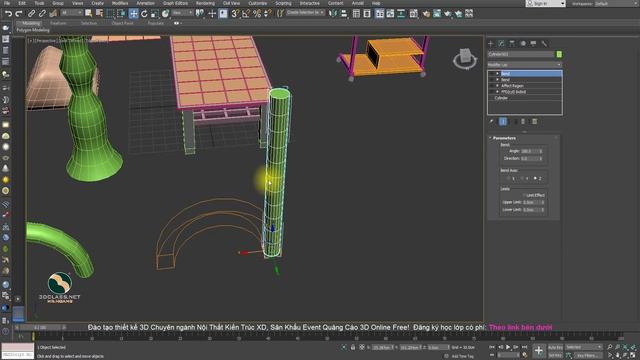
Task: Click the Mirror tool icon
Action: [333, 13]
